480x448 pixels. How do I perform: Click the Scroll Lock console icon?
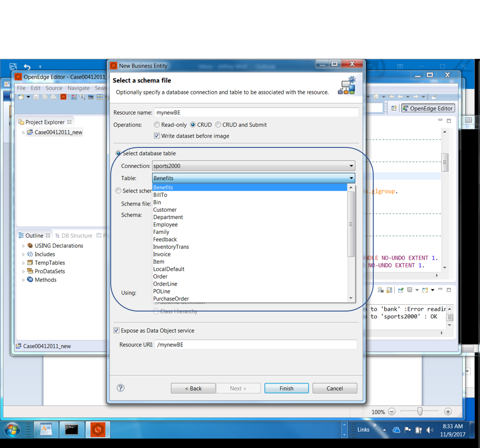(x=389, y=290)
